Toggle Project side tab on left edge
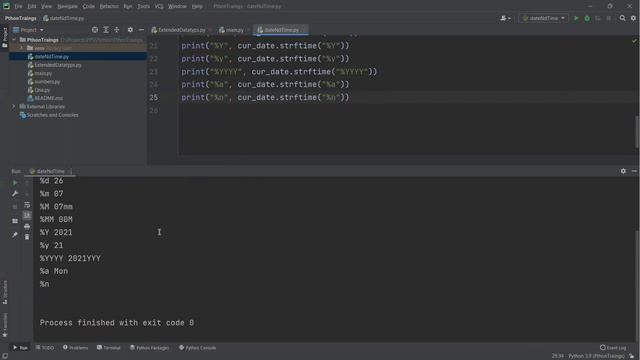The image size is (640, 360). tap(5, 38)
